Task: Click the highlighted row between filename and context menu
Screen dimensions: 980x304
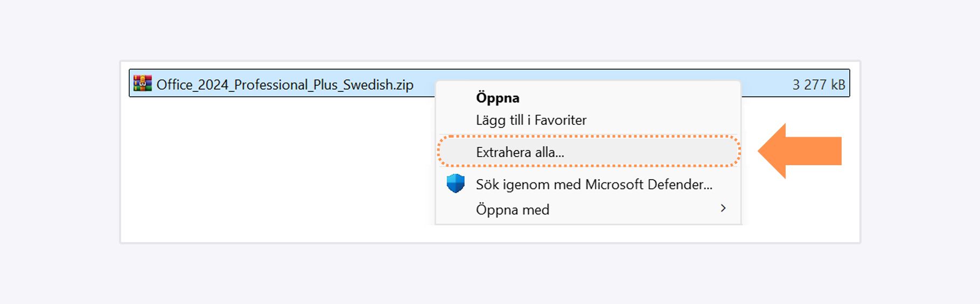Action: point(424,84)
